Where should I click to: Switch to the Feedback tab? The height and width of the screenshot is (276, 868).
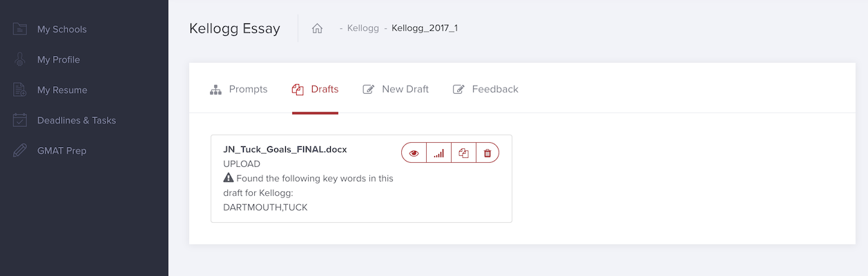tap(485, 90)
